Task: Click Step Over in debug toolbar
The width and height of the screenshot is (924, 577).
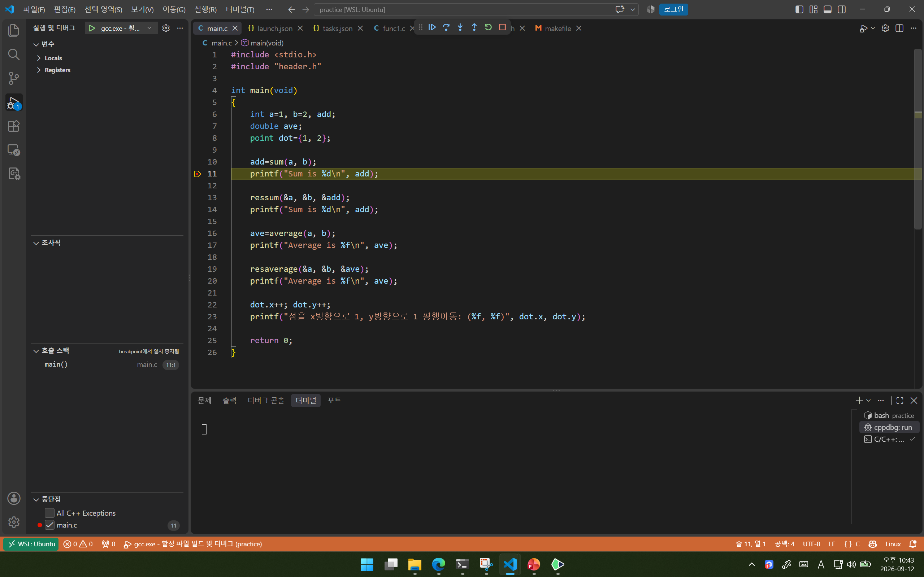Action: (446, 27)
